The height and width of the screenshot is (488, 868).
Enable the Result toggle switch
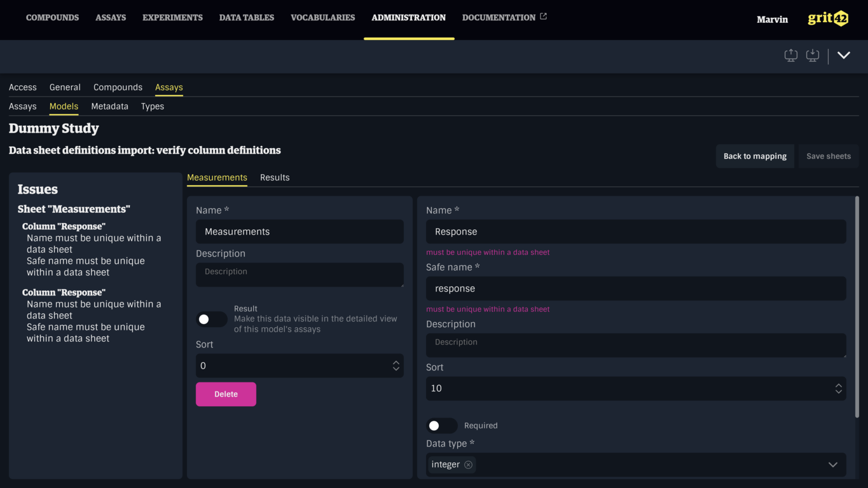[211, 319]
